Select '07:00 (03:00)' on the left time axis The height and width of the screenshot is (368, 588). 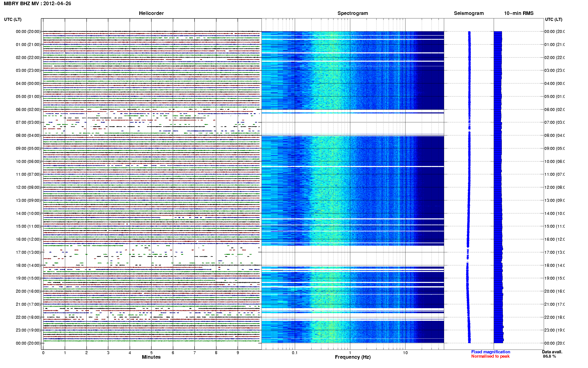coord(28,122)
